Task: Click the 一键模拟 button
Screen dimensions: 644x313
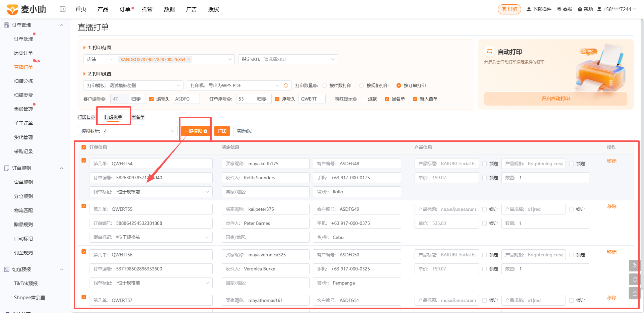Action: coord(196,131)
